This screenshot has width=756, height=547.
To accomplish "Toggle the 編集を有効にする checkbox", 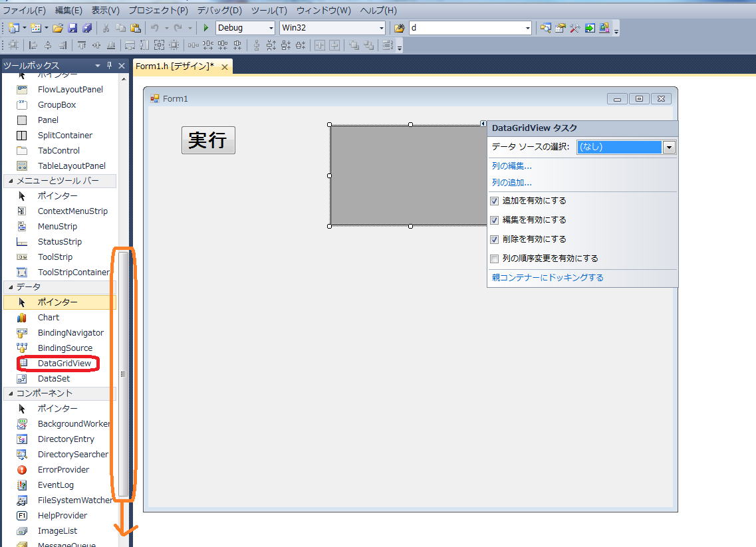I will 494,220.
